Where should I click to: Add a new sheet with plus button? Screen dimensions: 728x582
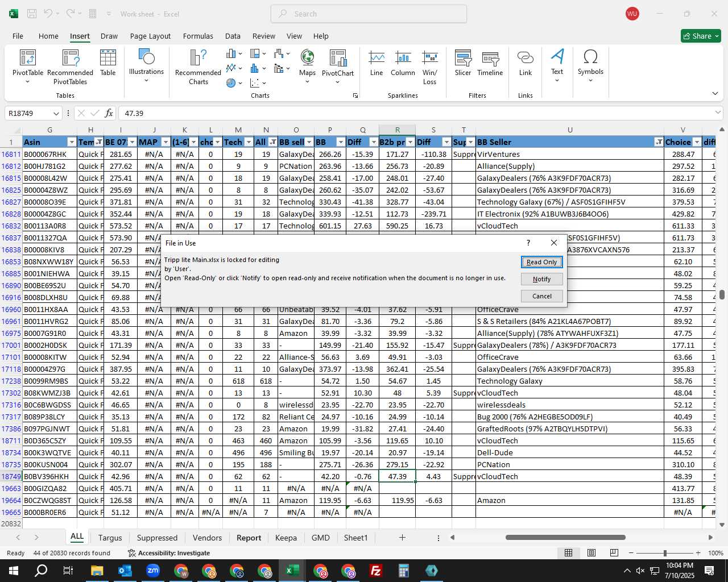402,538
